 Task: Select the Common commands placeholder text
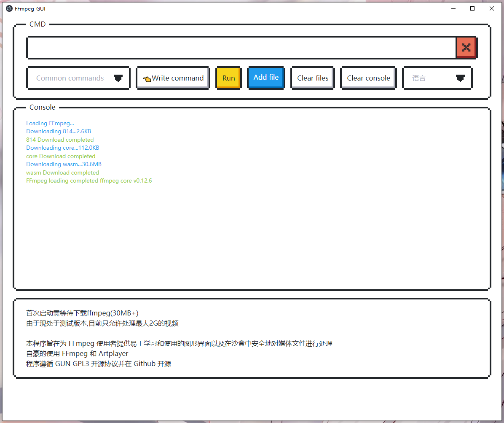70,78
